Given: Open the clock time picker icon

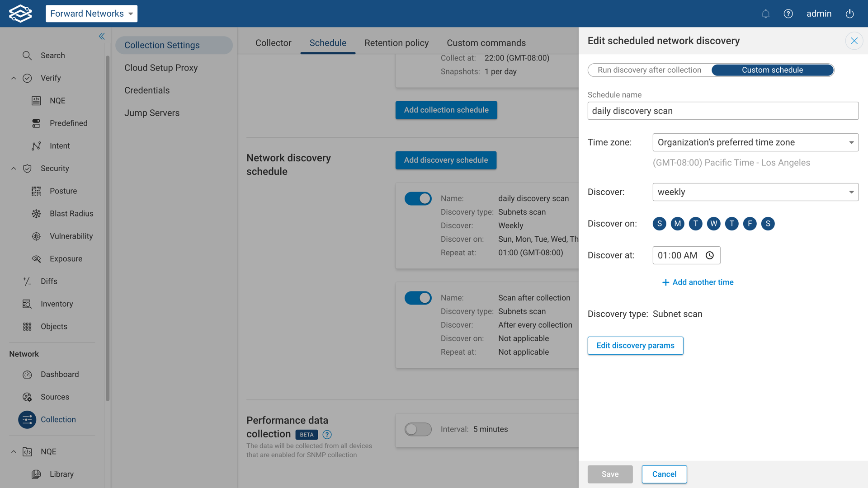Looking at the screenshot, I should click(x=710, y=255).
